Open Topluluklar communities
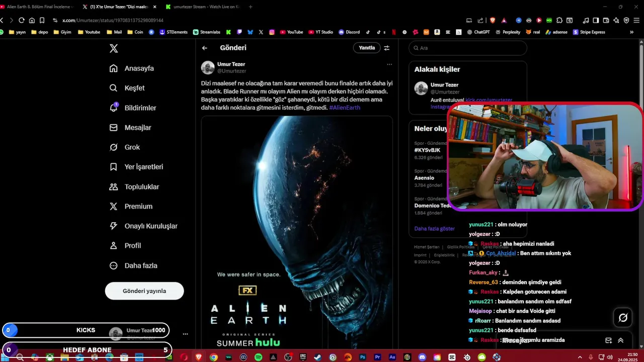The image size is (644, 362). 134,187
